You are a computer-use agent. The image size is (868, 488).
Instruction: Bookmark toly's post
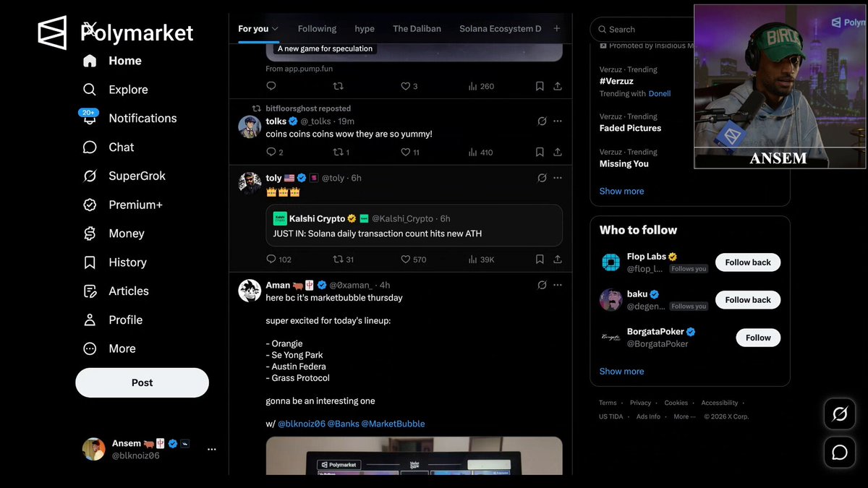click(x=540, y=259)
